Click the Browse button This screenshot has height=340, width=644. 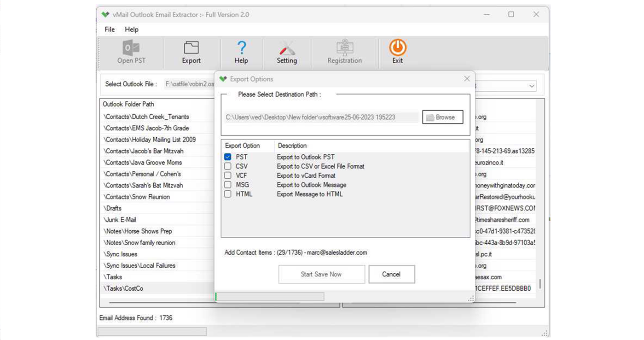443,117
